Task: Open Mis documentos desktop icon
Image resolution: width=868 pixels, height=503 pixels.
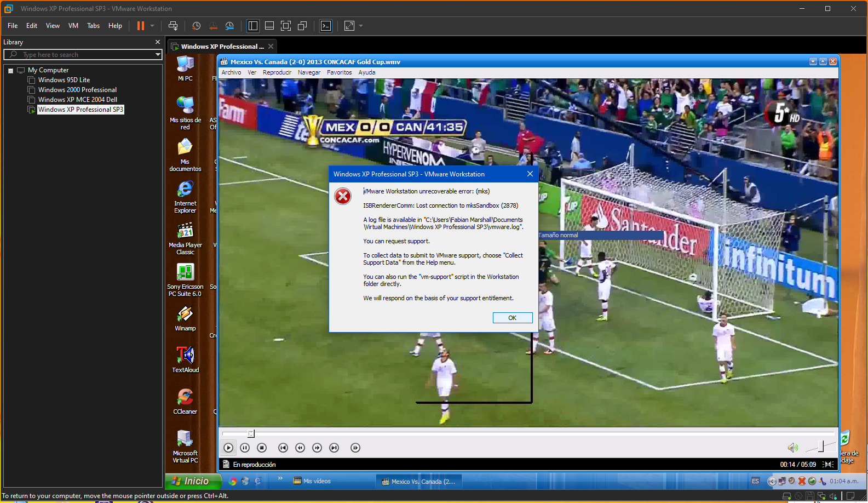Action: click(x=185, y=155)
